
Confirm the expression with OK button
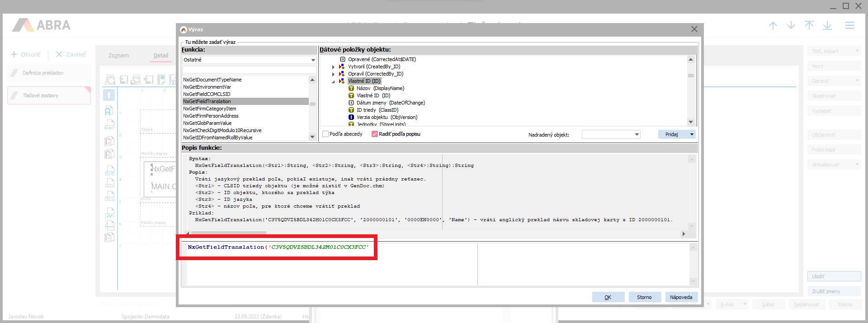pyautogui.click(x=608, y=297)
